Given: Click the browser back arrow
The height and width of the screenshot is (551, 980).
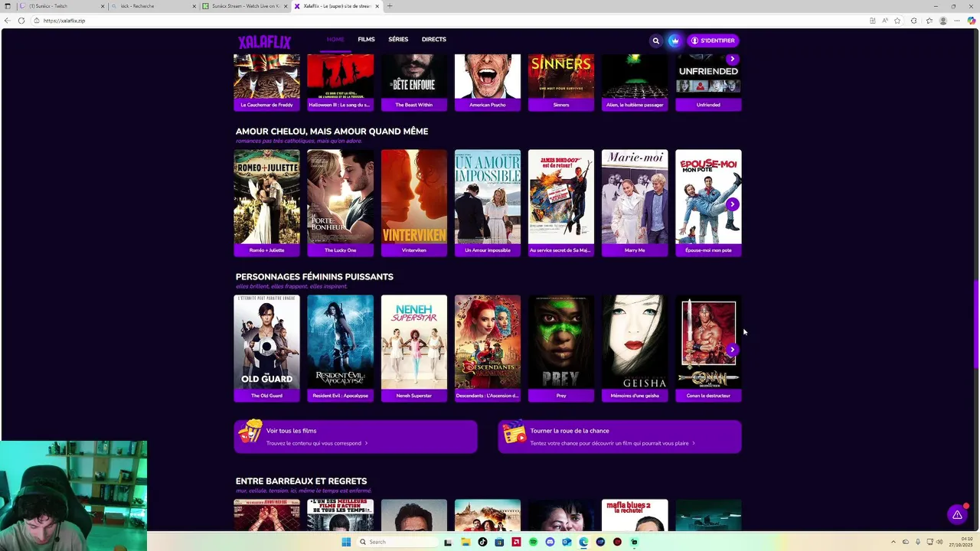Looking at the screenshot, I should click(8, 21).
